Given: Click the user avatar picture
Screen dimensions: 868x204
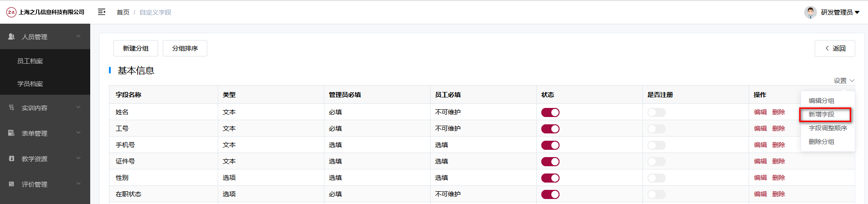Looking at the screenshot, I should tap(811, 12).
